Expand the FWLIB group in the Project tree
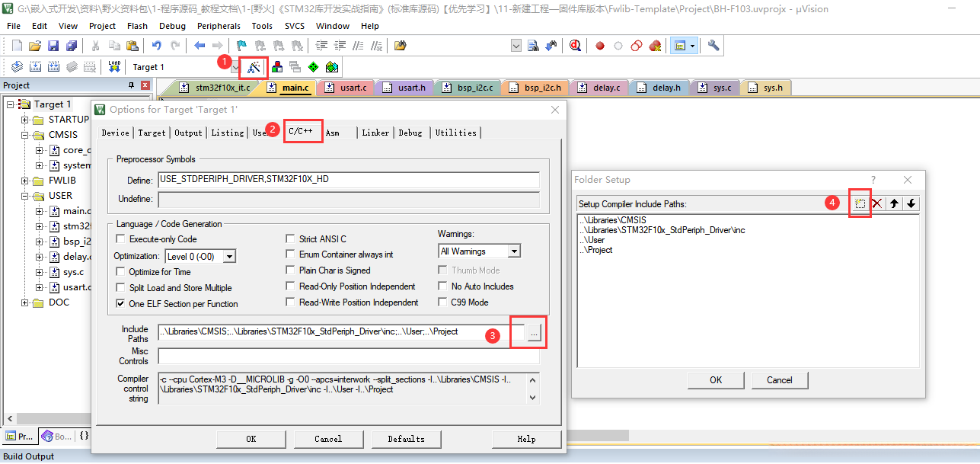The width and height of the screenshot is (980, 464). click(x=24, y=181)
